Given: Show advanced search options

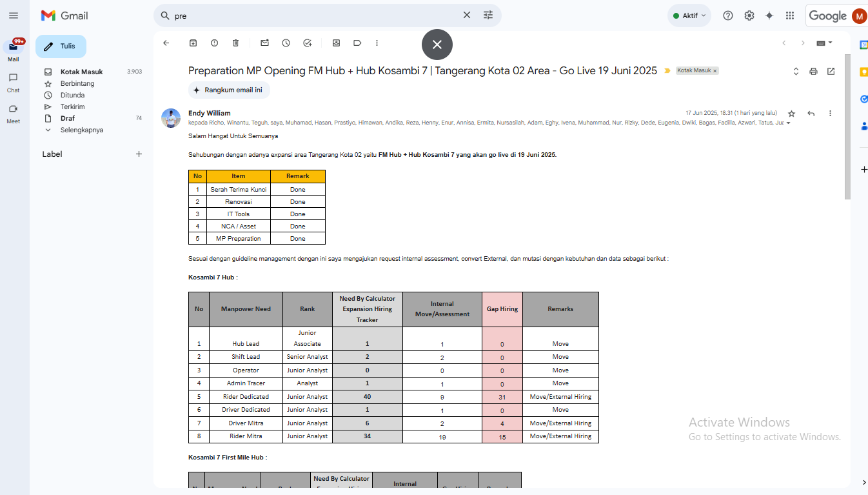Looking at the screenshot, I should pyautogui.click(x=488, y=15).
